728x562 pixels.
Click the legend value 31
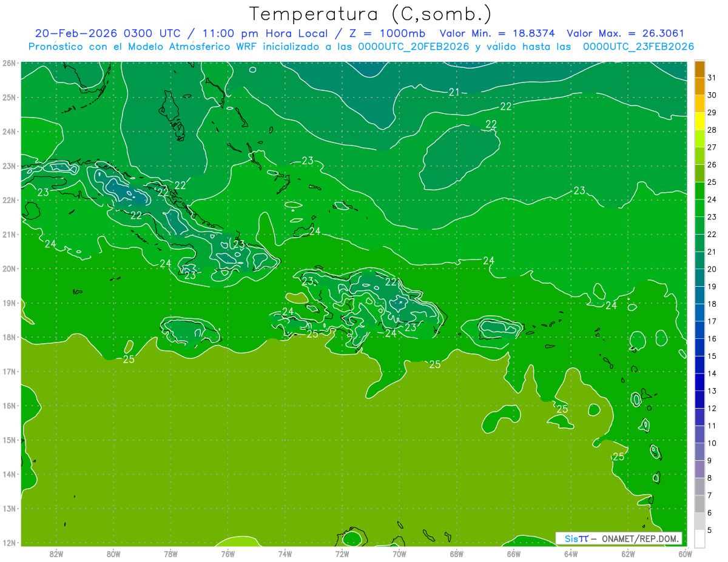coord(712,78)
